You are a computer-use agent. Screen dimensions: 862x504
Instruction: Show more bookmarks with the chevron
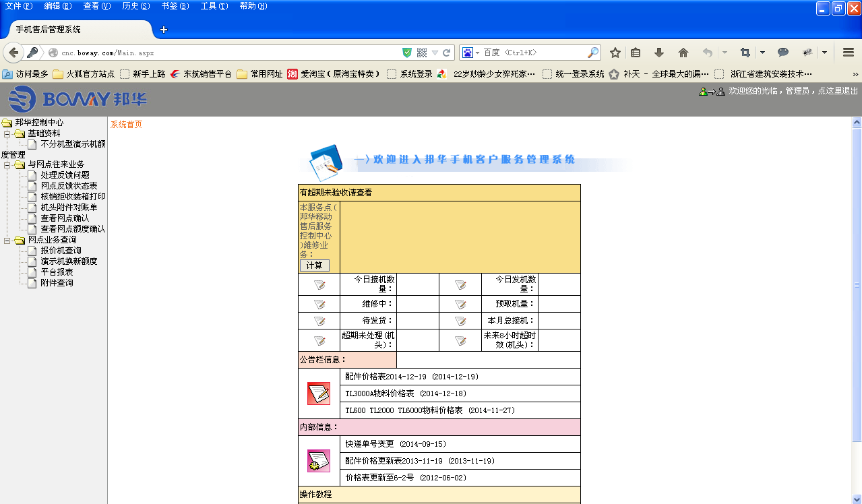[x=855, y=74]
